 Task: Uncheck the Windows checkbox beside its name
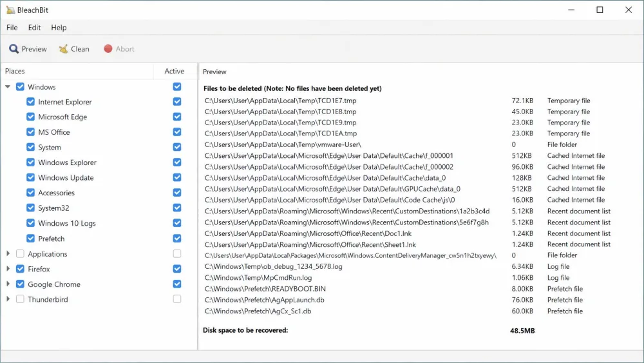coord(20,87)
